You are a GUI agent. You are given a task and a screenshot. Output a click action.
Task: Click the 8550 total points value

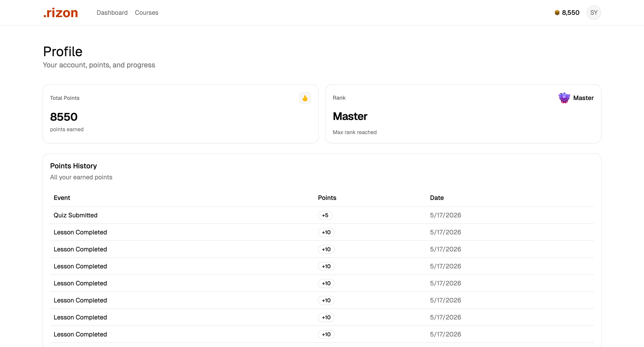[64, 117]
